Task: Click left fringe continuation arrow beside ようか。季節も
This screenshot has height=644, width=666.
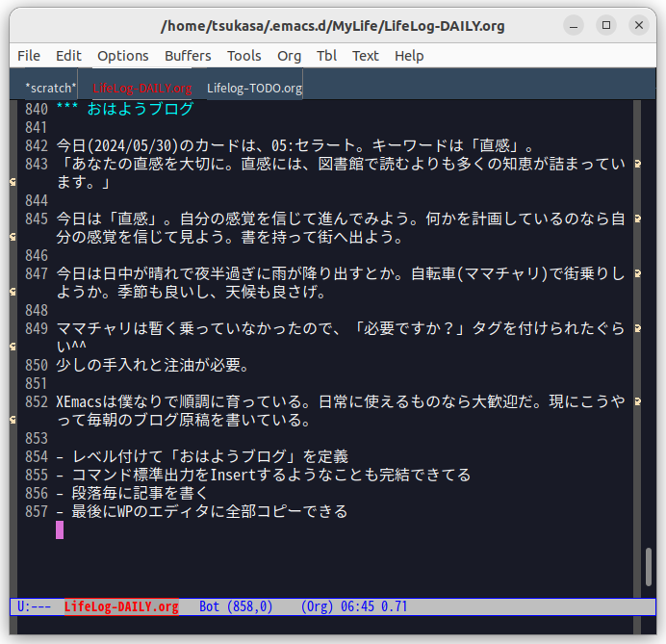Action: tap(13, 292)
